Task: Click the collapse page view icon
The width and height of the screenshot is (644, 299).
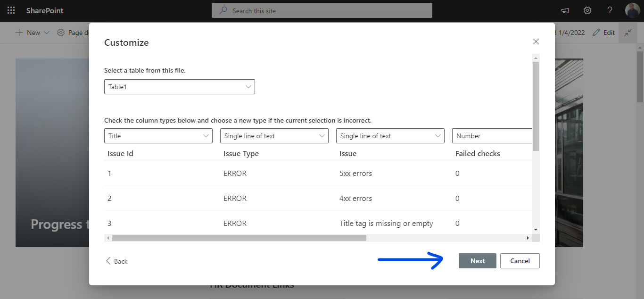Action: click(627, 32)
